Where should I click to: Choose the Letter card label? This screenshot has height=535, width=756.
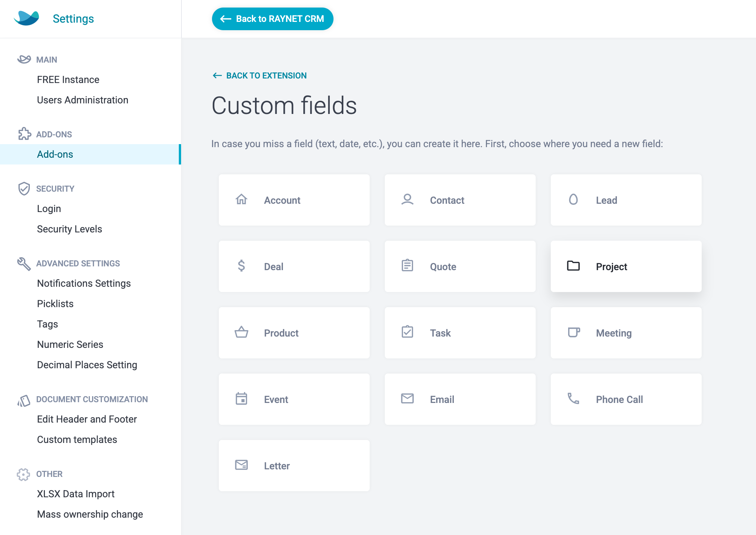(277, 466)
